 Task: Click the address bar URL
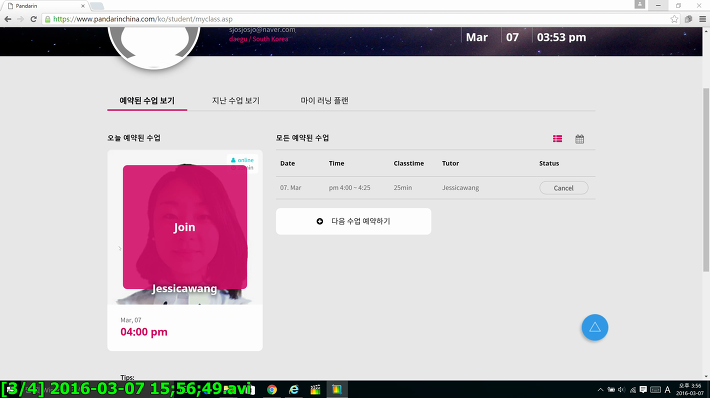143,19
